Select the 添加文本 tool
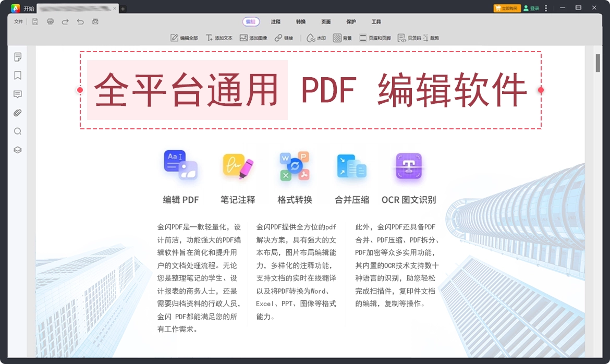This screenshot has width=610, height=364. (219, 38)
